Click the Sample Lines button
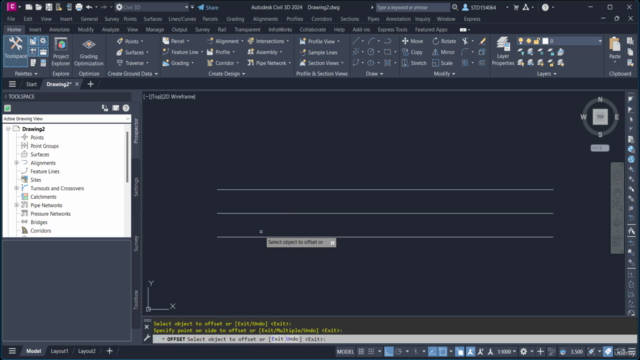 click(318, 52)
